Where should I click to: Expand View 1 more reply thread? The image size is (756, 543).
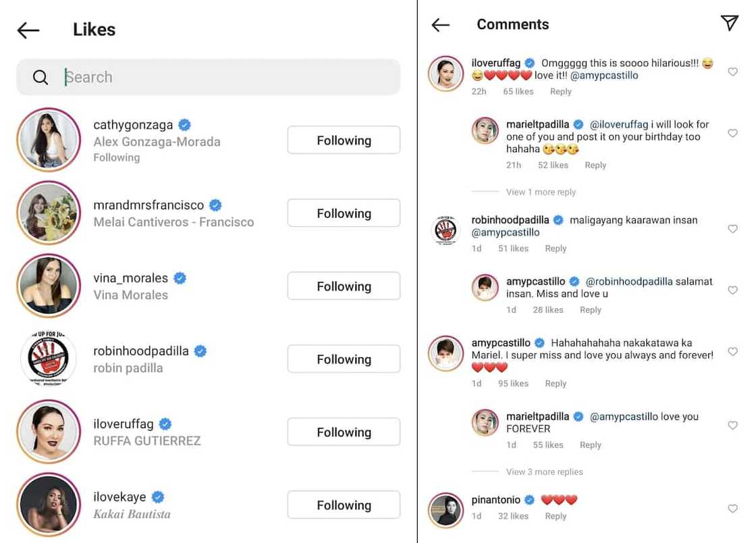click(541, 192)
